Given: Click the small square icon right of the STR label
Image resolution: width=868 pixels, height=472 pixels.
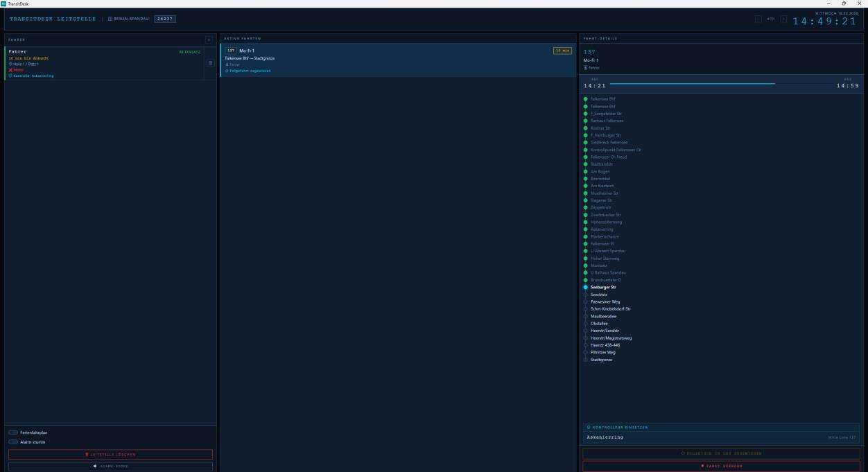Looking at the screenshot, I should click(783, 19).
